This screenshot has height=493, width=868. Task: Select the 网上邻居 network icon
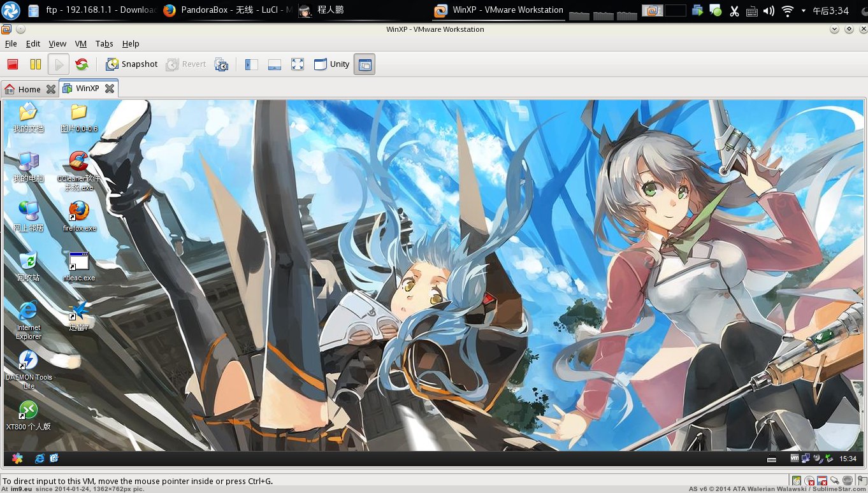pos(28,217)
